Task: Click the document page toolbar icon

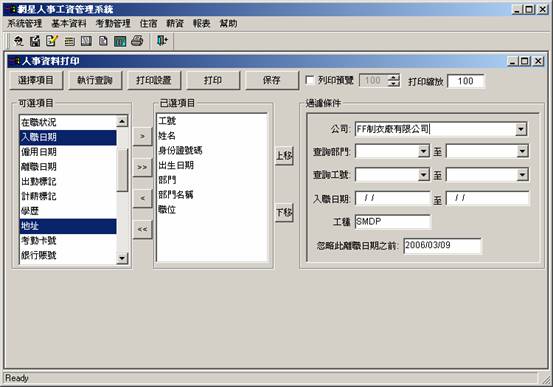Action: click(x=103, y=41)
